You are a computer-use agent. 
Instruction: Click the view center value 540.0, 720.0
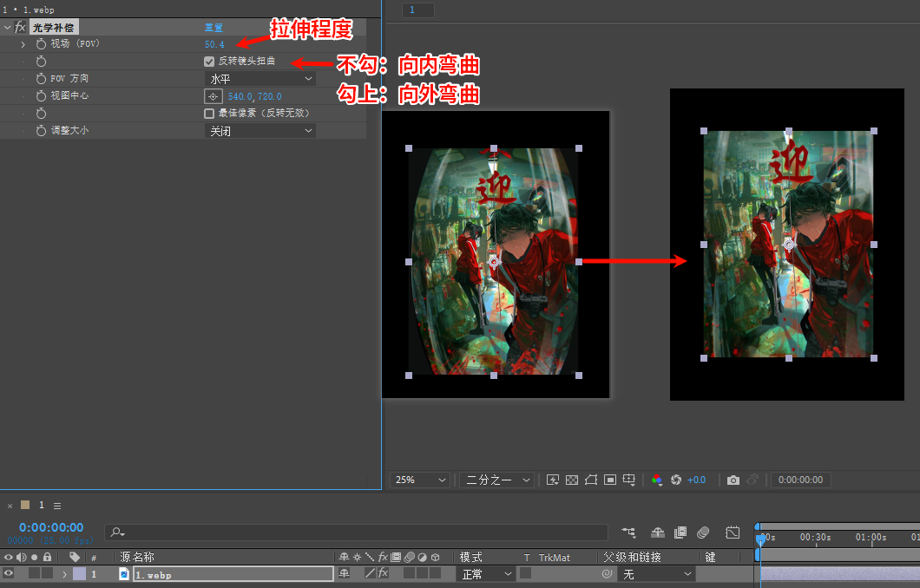(x=254, y=96)
